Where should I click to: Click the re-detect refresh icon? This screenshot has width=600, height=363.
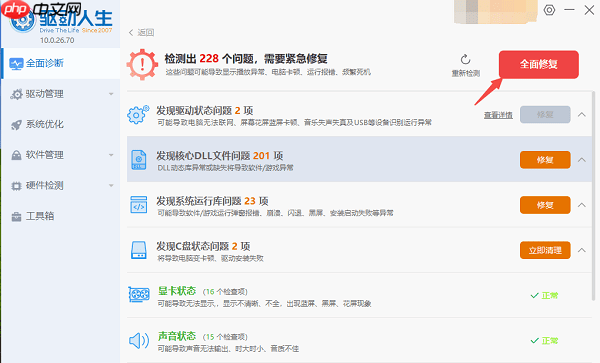465,59
